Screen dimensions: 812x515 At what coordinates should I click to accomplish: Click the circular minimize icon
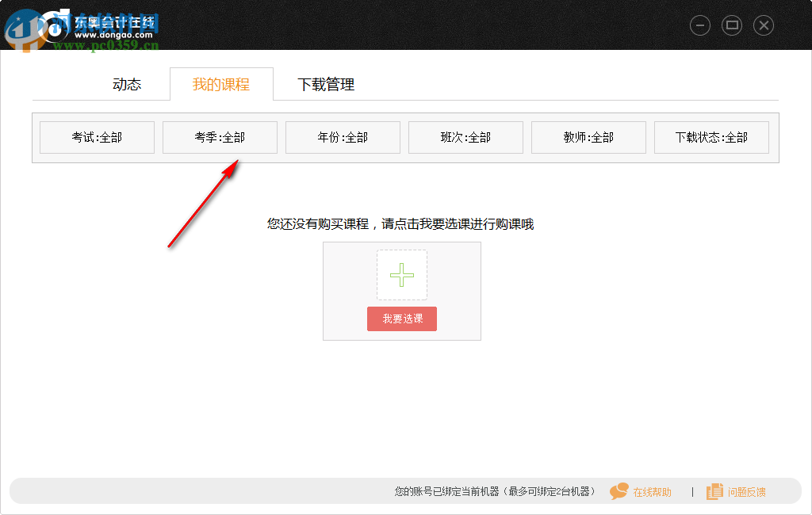point(700,25)
